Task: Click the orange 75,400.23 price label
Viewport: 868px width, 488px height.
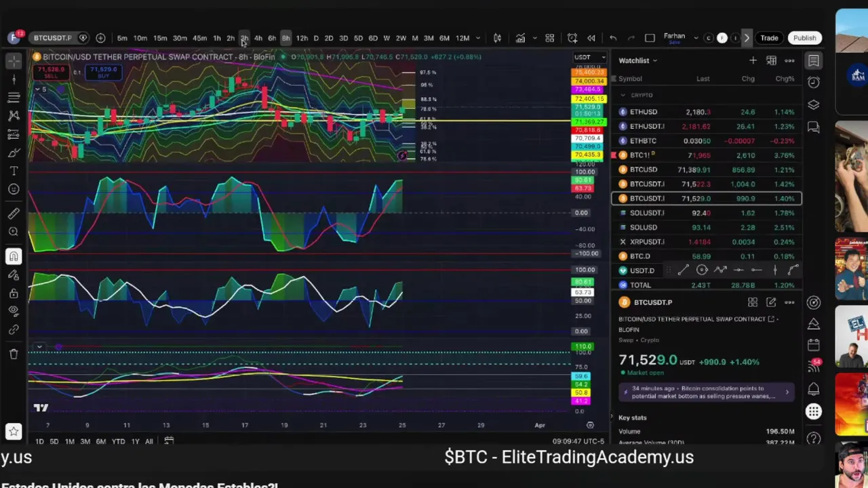Action: tap(589, 73)
